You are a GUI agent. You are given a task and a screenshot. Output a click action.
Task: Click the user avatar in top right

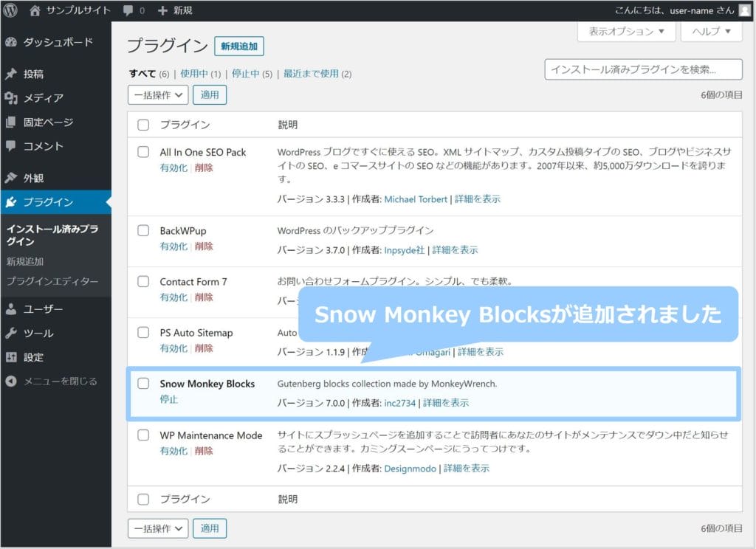click(x=746, y=10)
